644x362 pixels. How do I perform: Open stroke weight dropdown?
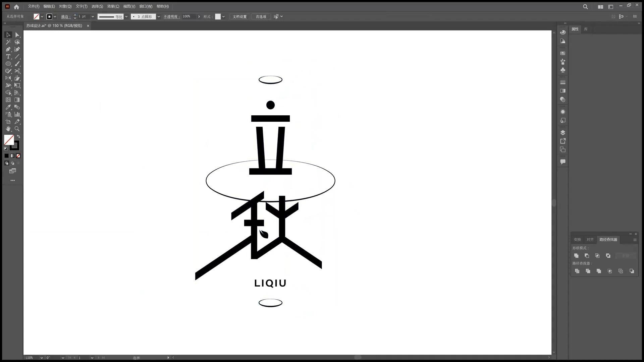(93, 17)
